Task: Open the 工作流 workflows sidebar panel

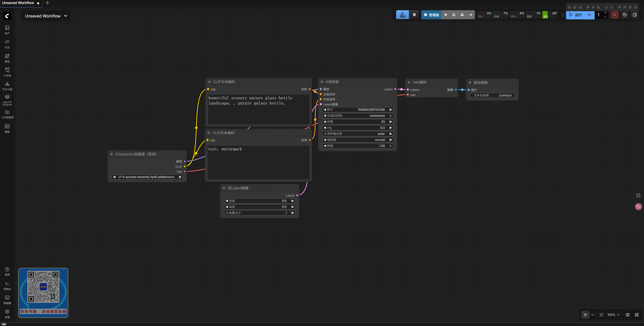Action: tap(7, 72)
